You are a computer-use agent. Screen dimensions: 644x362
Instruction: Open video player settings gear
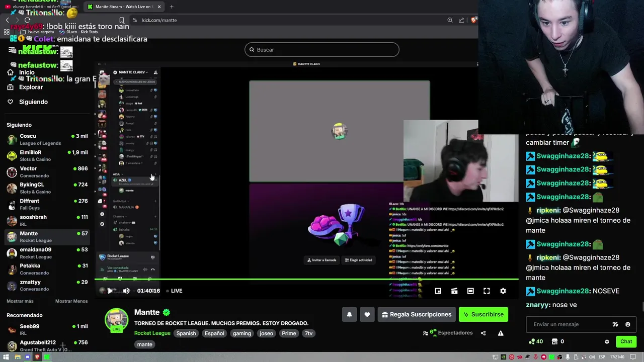[503, 291]
